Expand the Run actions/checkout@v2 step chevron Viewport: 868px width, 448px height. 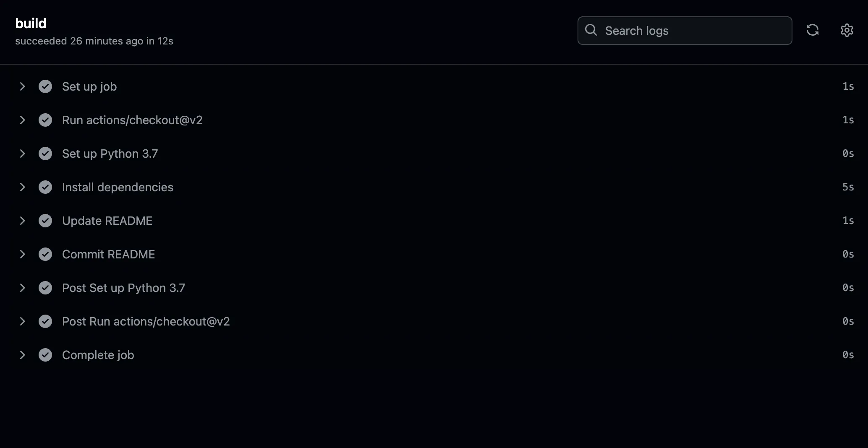(23, 120)
